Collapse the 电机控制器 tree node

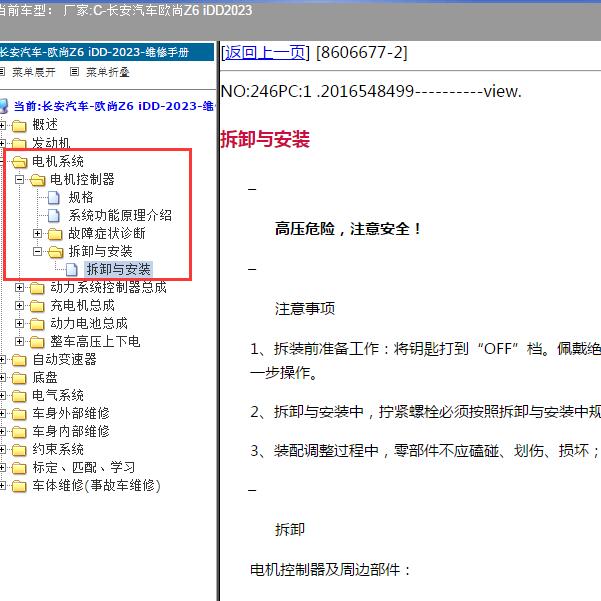pos(20,179)
